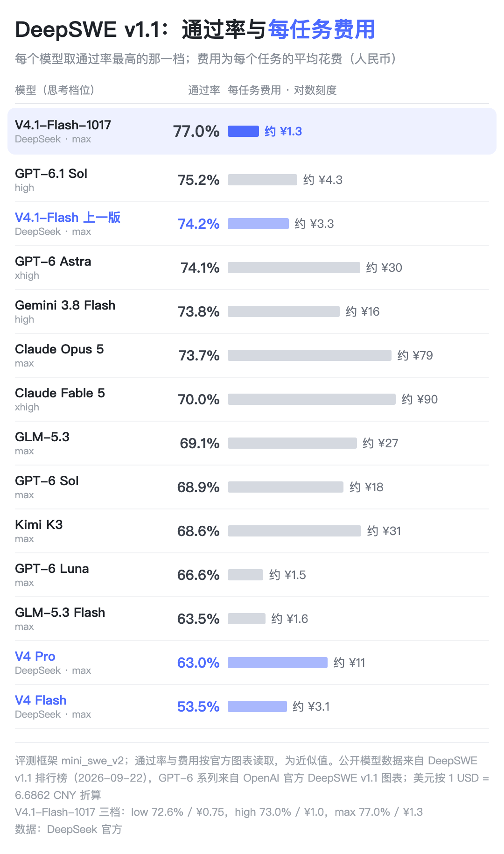The width and height of the screenshot is (504, 854).
Task: Select the GPT-6 Luna 66.6% value
Action: tap(198, 575)
